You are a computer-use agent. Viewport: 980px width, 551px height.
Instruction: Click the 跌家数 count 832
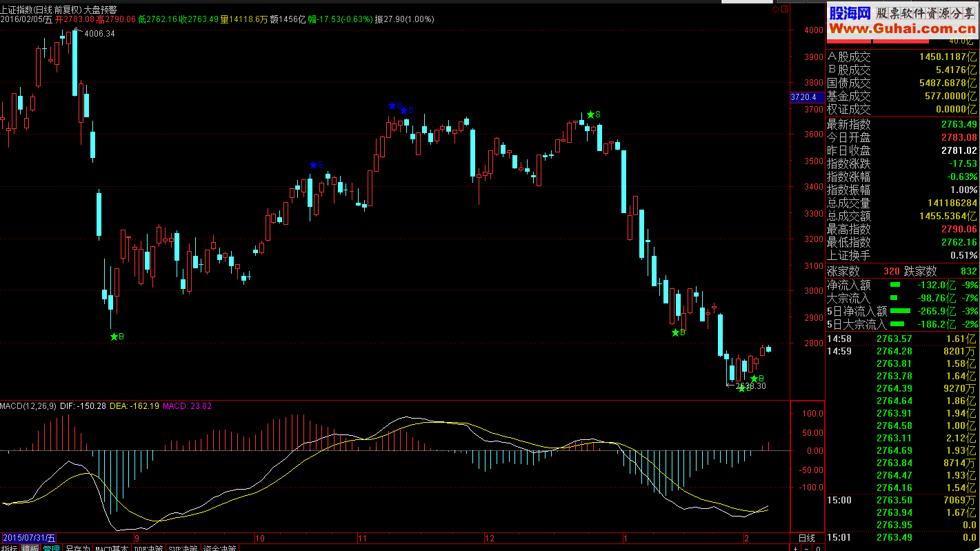(x=968, y=272)
